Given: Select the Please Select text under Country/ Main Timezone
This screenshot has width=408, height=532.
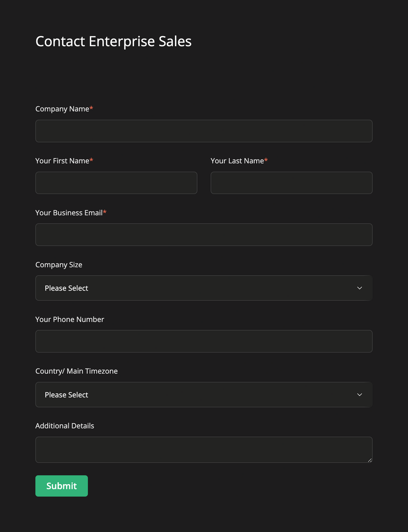Looking at the screenshot, I should click(66, 394).
